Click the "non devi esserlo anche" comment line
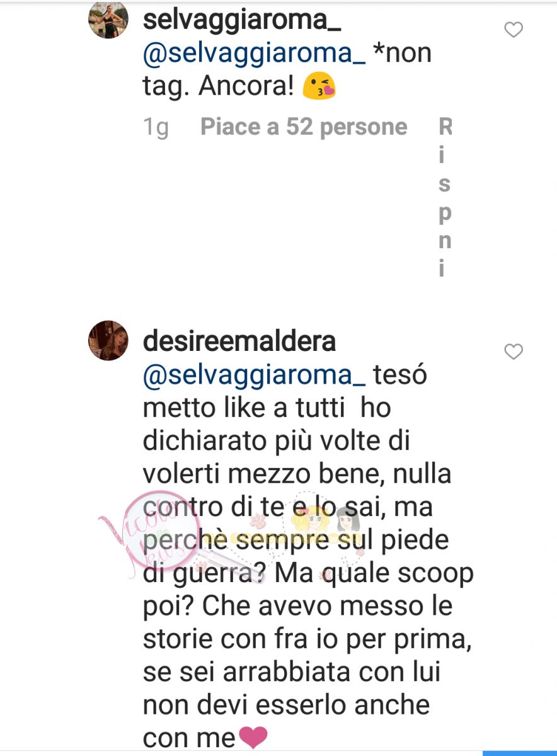Image resolution: width=557 pixels, height=756 pixels. point(287,704)
